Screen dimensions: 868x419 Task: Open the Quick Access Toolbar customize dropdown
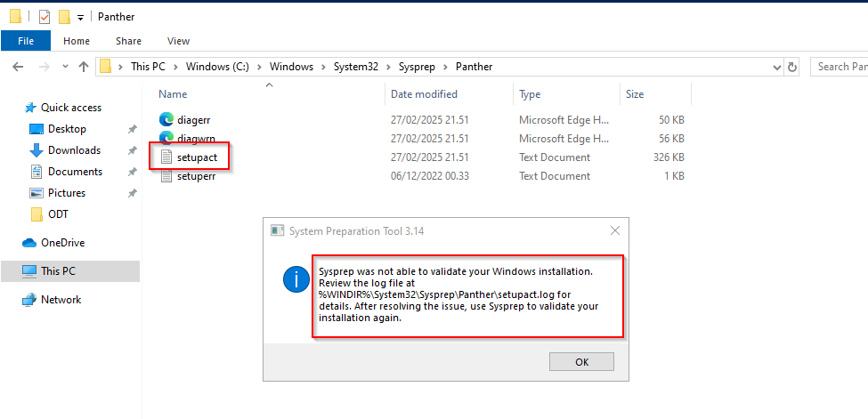point(80,17)
